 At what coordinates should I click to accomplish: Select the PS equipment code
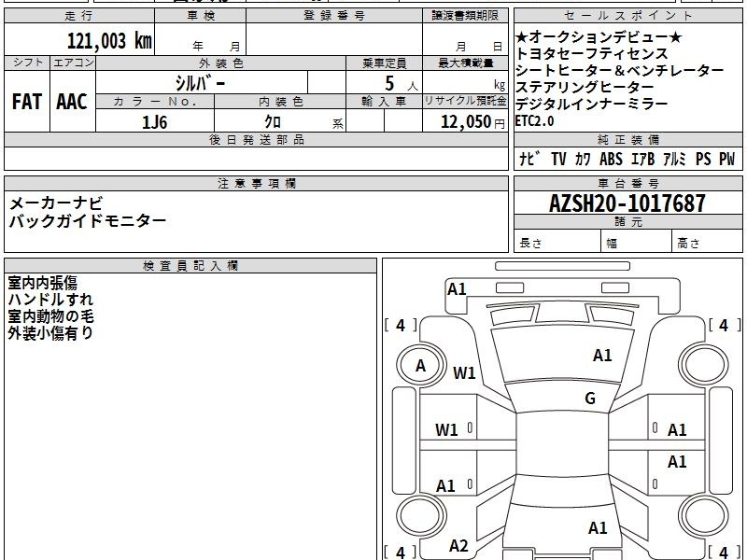703,159
